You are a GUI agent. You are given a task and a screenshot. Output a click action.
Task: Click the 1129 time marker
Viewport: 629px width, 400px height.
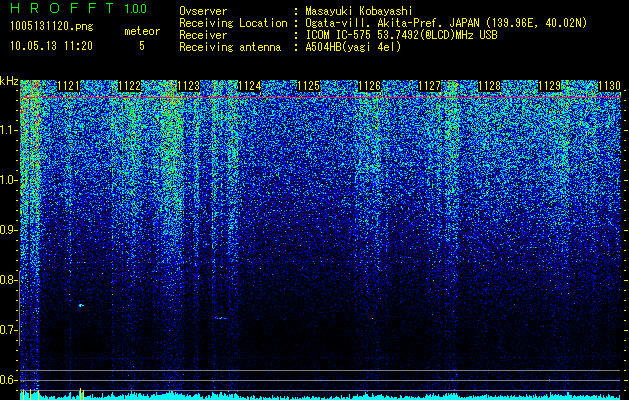(x=549, y=86)
